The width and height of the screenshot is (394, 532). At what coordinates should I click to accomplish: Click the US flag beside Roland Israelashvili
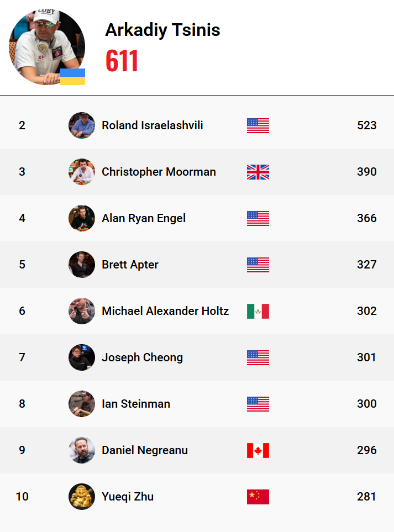click(258, 125)
